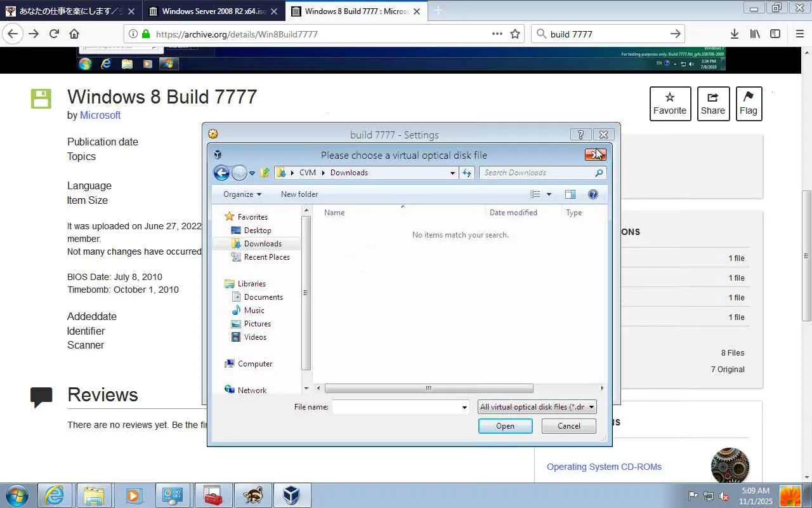Open the Documents library

263,297
